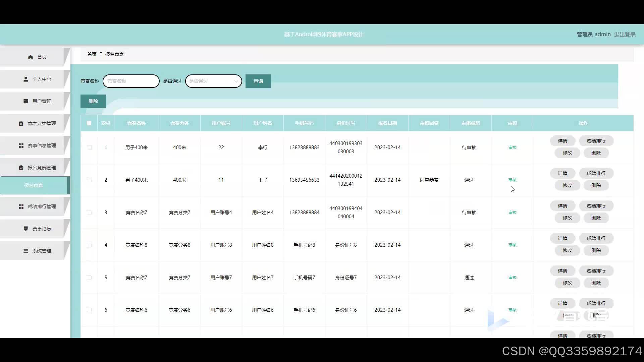
Task: Click the list icon beside 系统管理
Action: 26,251
